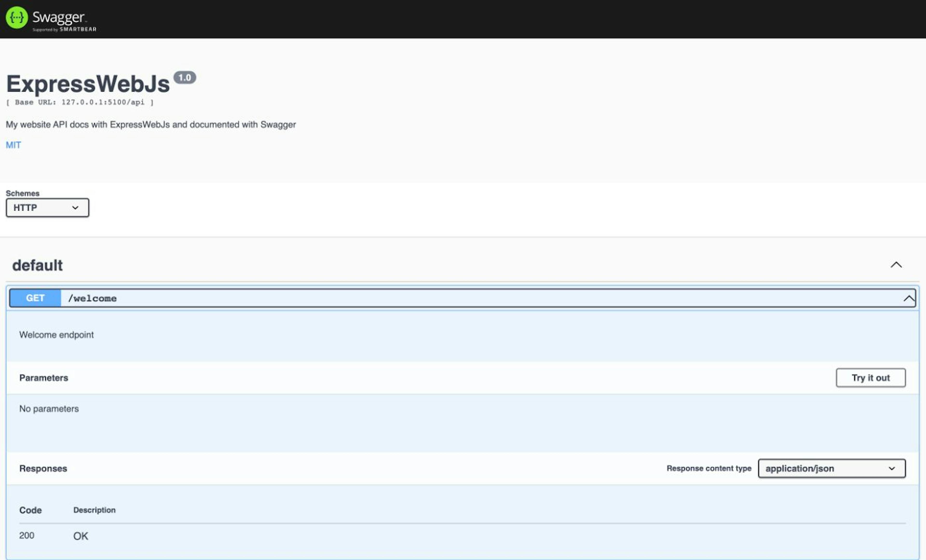Image resolution: width=926 pixels, height=560 pixels.
Task: Click the Description column header
Action: [94, 510]
